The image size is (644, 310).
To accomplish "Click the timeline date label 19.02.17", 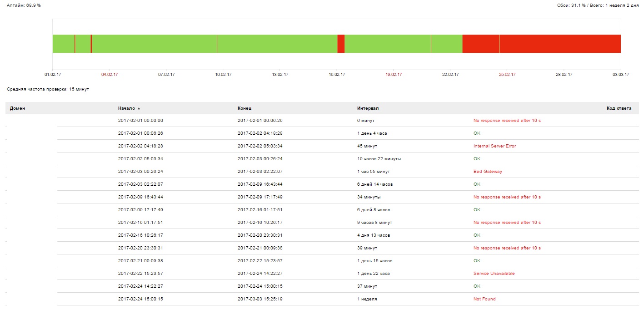I will pyautogui.click(x=394, y=75).
